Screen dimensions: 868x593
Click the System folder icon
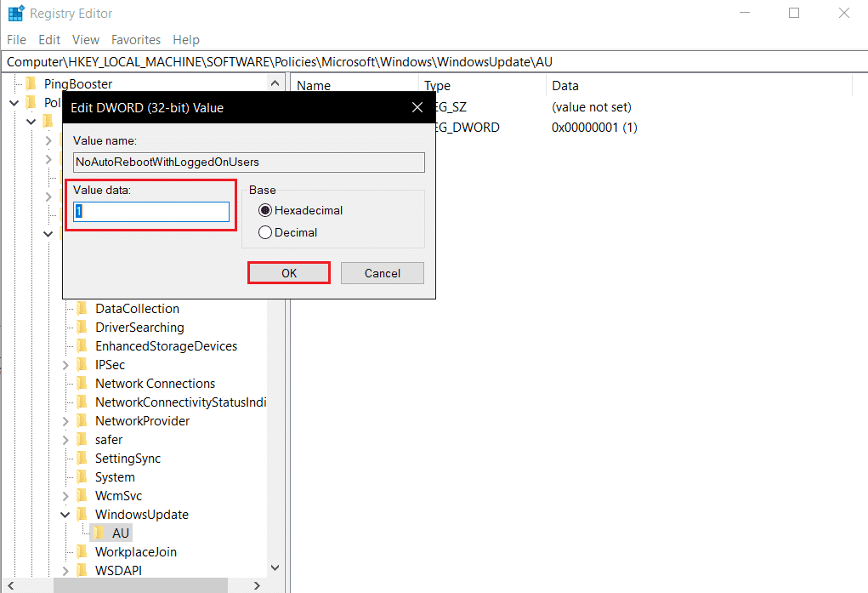coord(82,476)
